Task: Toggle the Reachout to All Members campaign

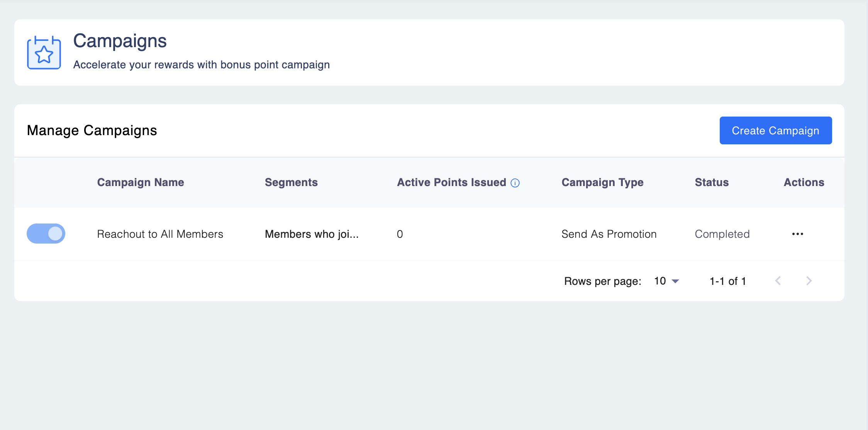Action: pos(46,234)
